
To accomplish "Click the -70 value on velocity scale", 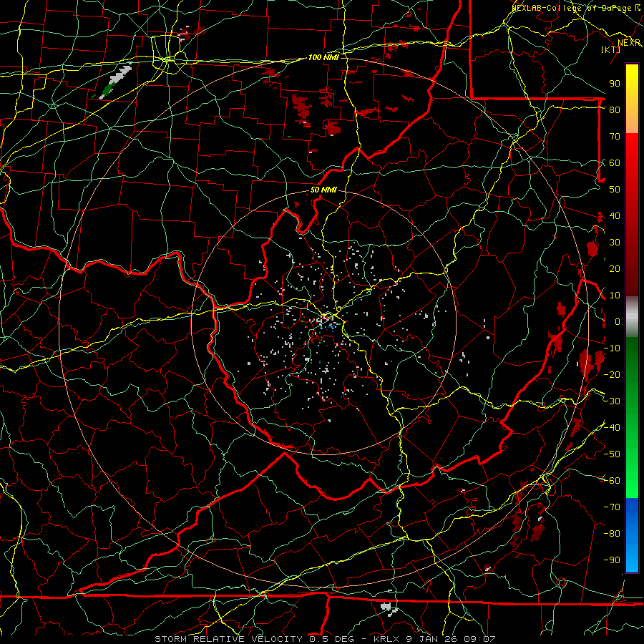I will coord(612,507).
